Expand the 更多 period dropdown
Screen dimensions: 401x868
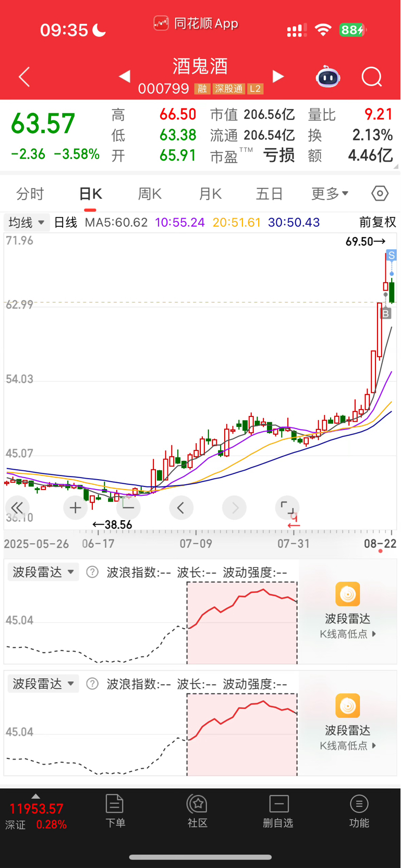pos(330,194)
